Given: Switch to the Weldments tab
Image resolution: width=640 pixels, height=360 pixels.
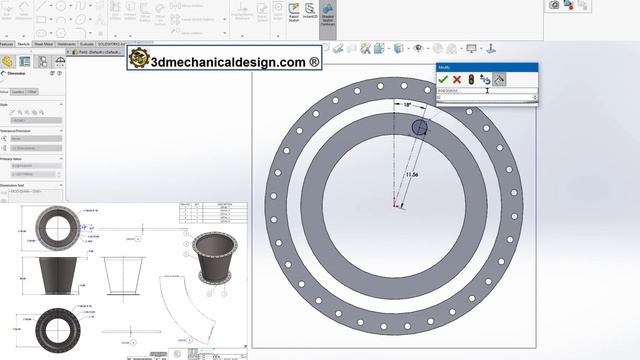Looking at the screenshot, I should pyautogui.click(x=66, y=44).
